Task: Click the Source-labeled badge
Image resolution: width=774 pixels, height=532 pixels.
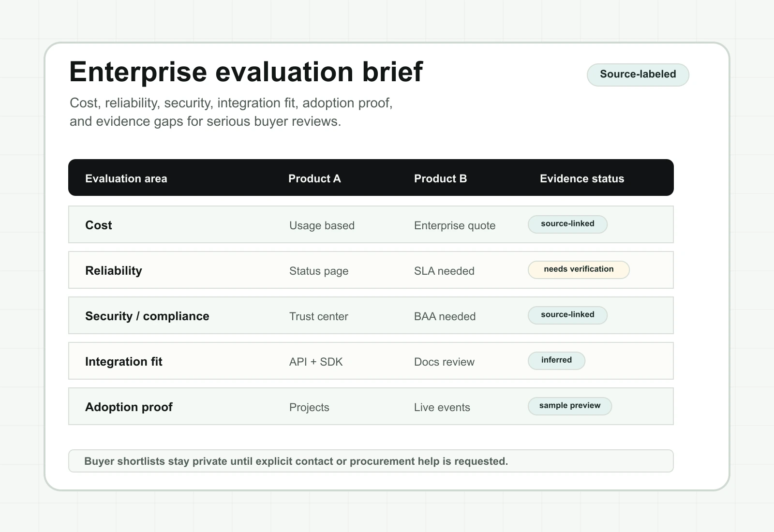Action: (638, 75)
